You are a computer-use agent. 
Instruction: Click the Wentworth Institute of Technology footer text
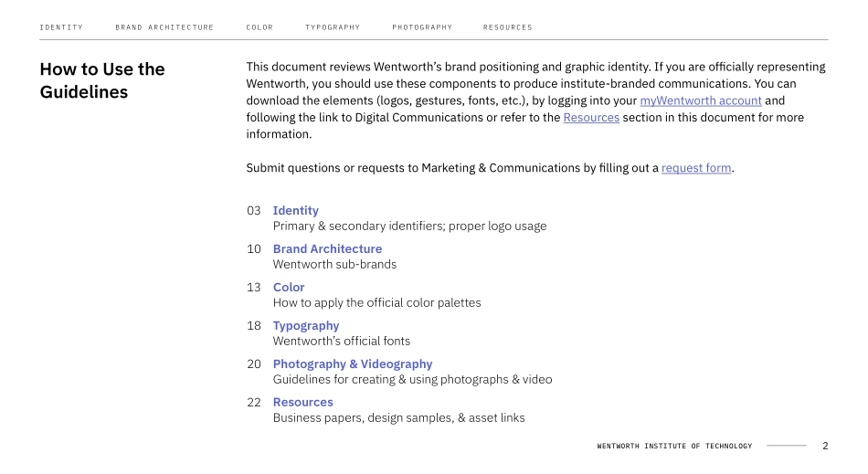674,447
